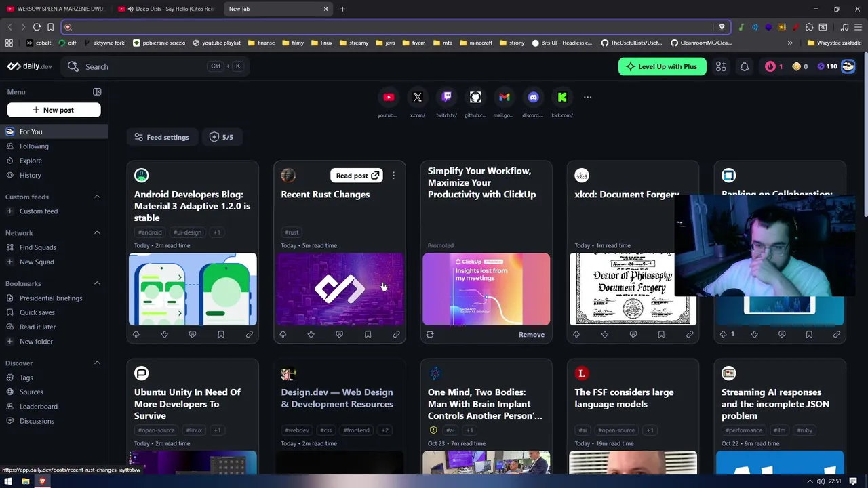Viewport: 868px width, 488px height.
Task: Upvote the Android Developers Blog post
Action: (136, 334)
